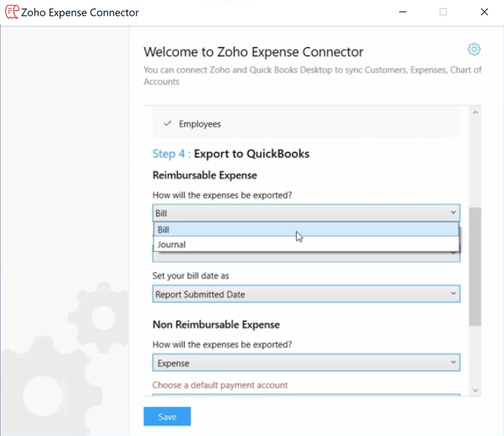Minimize the Zoho Expense Connector window
This screenshot has width=504, height=436.
pyautogui.click(x=403, y=12)
